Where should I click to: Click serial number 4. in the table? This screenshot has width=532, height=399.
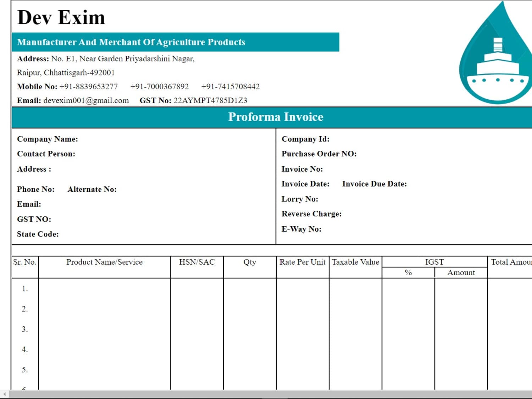point(25,349)
